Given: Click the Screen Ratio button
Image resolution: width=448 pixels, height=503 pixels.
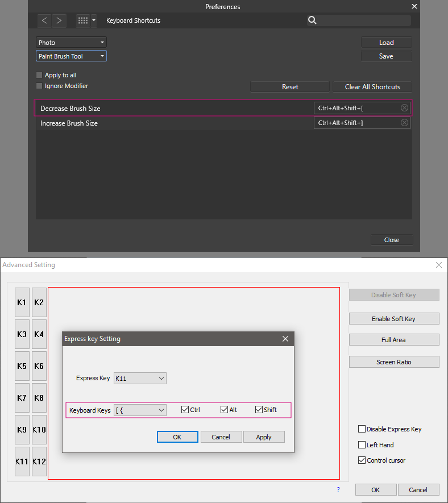Looking at the screenshot, I should [394, 362].
